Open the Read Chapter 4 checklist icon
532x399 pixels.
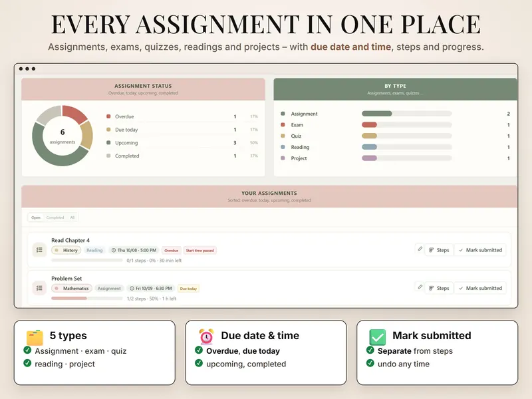pos(39,250)
